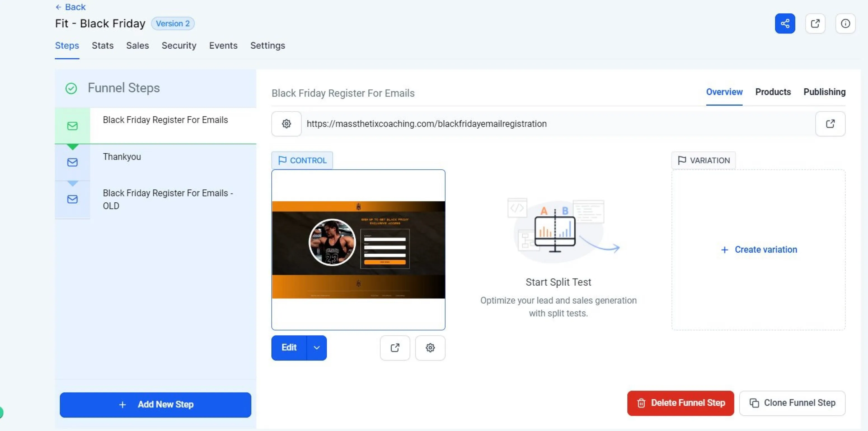Viewport: 868px width, 431px height.
Task: Click the massthetixcoaching.com step URL text
Action: click(426, 124)
